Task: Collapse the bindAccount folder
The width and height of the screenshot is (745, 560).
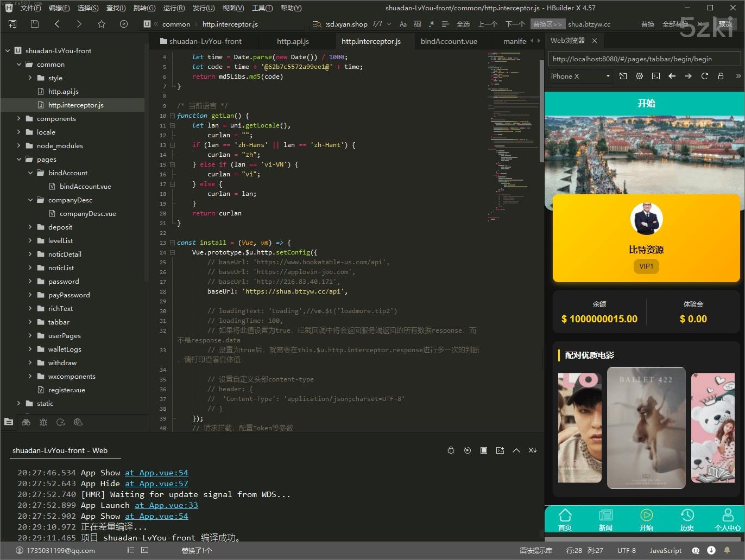Action: click(x=30, y=173)
